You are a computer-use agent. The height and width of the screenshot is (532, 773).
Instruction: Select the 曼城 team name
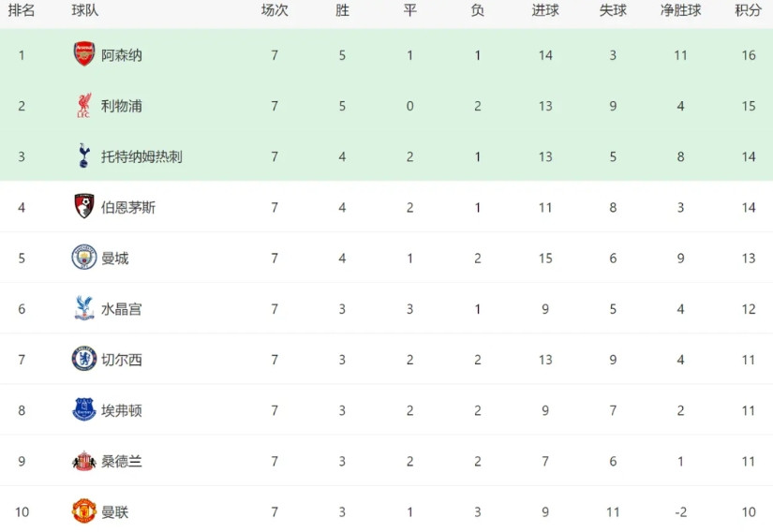tap(115, 259)
